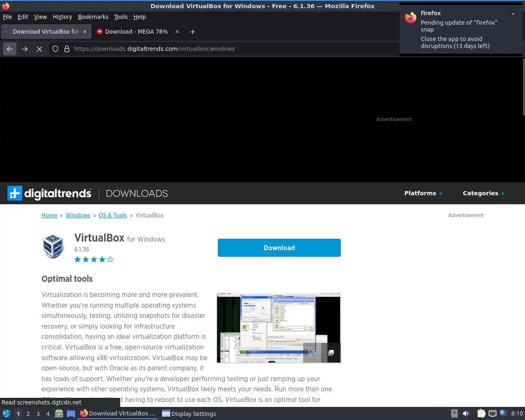Screen dimensions: 525x420
Task: Switch to workspace 4
Action: coord(48,413)
